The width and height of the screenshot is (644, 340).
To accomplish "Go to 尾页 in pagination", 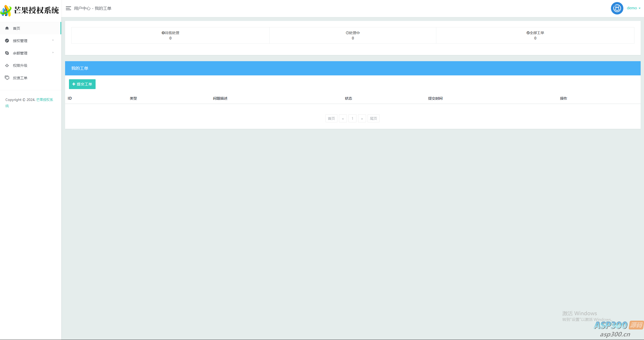I will 373,118.
